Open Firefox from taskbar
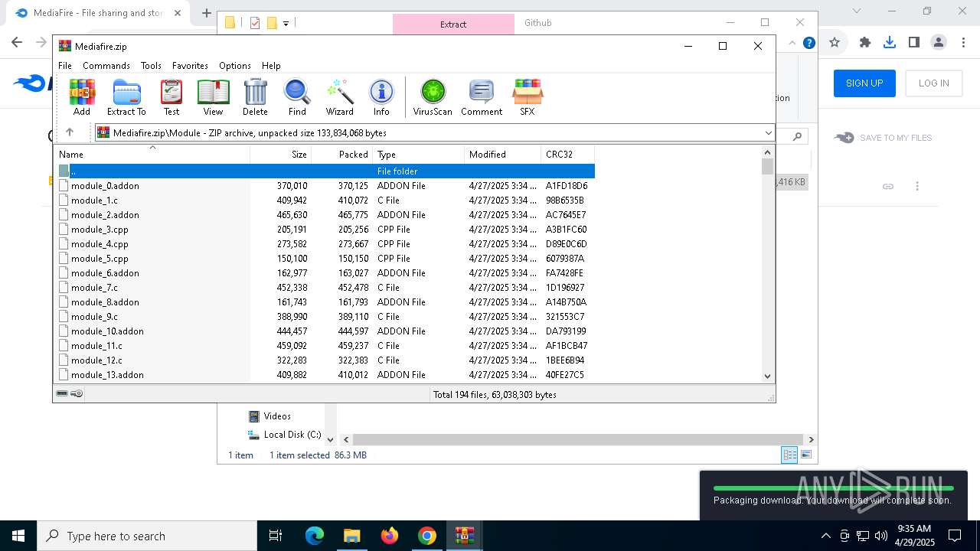 (x=390, y=536)
